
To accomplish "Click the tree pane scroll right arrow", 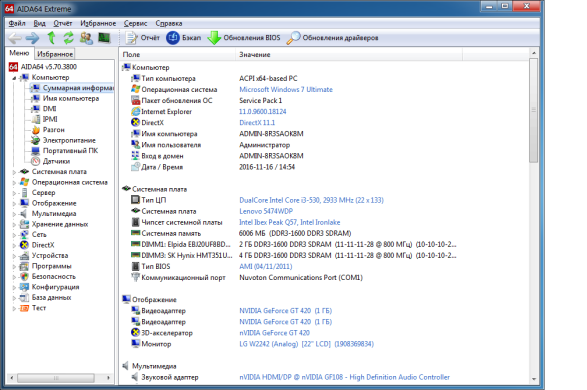I will 108,378.
